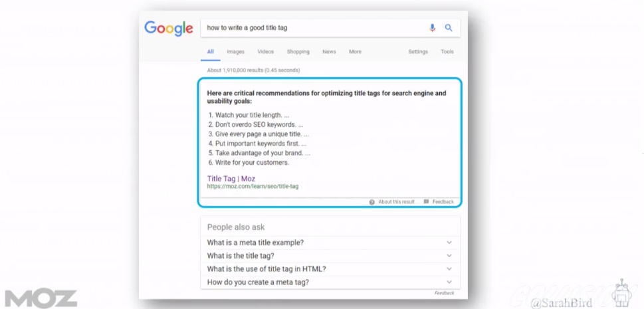The image size is (644, 309).
Task: Open search Settings
Action: coord(417,52)
